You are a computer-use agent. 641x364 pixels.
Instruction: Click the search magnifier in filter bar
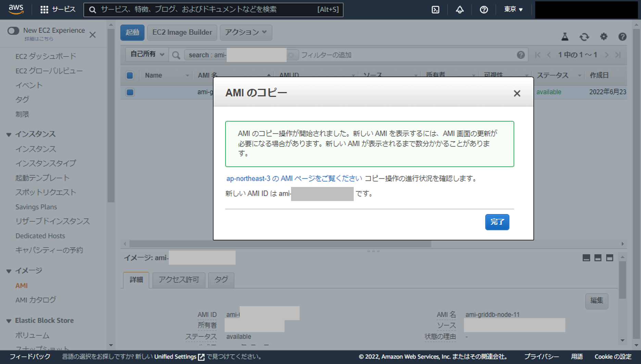pyautogui.click(x=176, y=55)
